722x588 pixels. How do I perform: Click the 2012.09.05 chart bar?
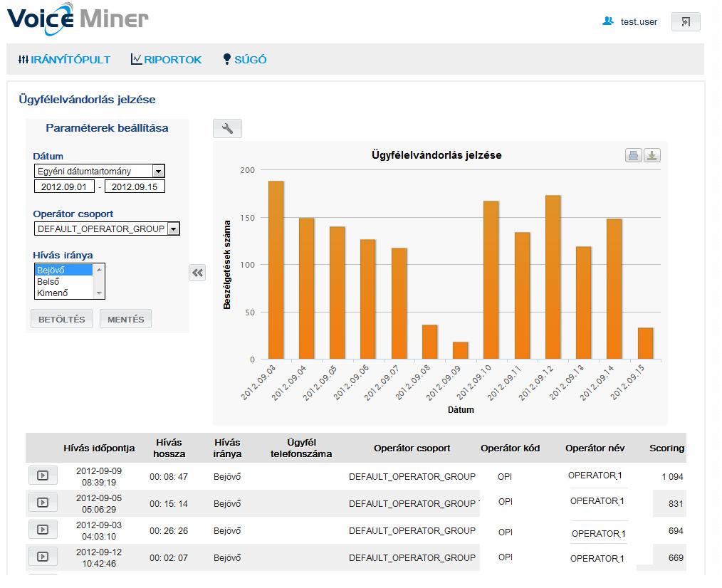coord(337,293)
